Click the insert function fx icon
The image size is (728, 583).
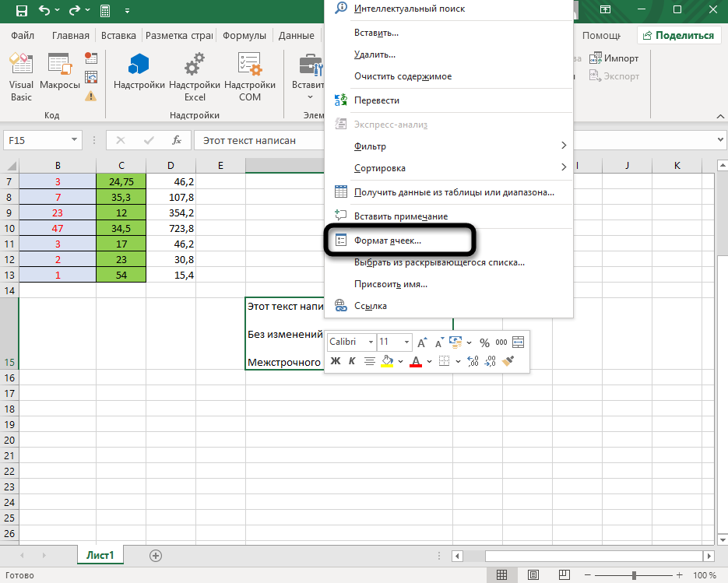tap(177, 140)
